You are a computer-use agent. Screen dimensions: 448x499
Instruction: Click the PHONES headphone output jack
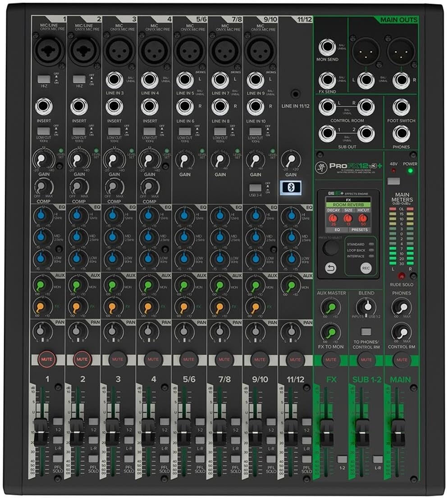401,134
